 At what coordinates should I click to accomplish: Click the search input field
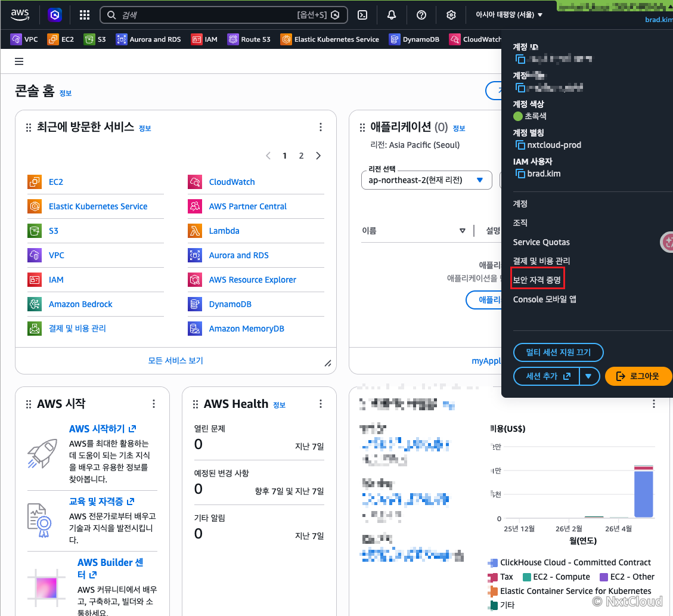224,15
